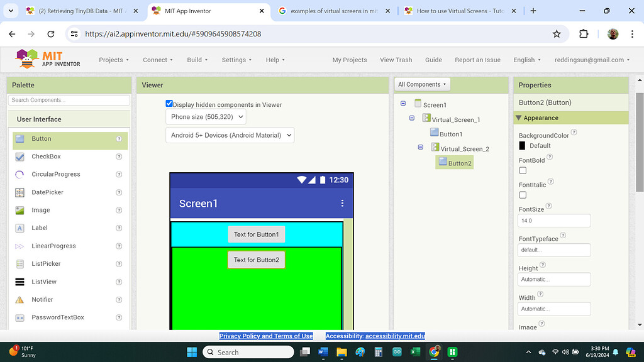Viewport: 644px width, 362px height.
Task: Enable FontItalic for Button2
Action: coord(522,195)
